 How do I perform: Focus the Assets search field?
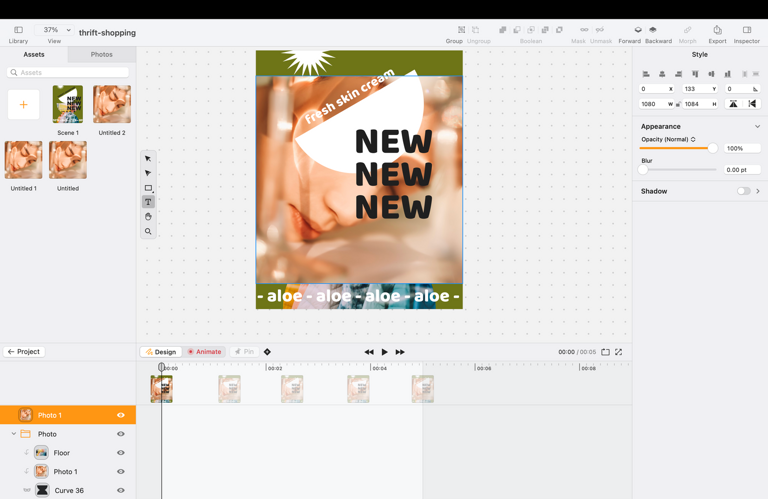68,72
